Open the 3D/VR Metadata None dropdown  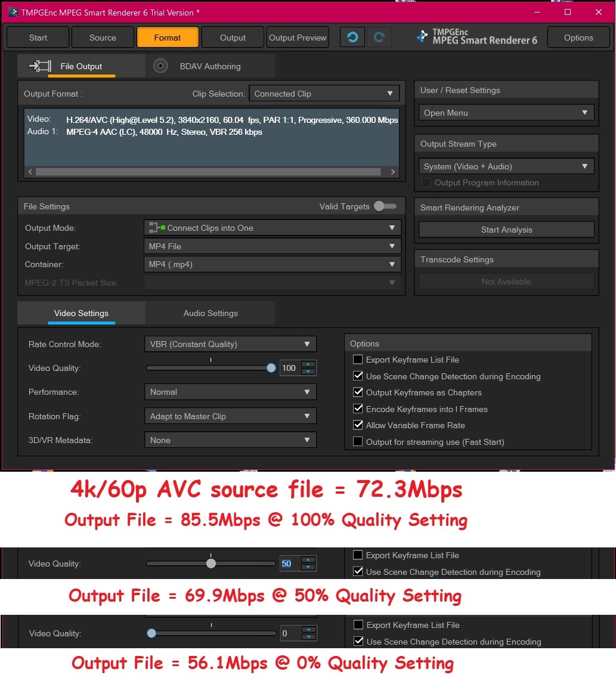[230, 440]
